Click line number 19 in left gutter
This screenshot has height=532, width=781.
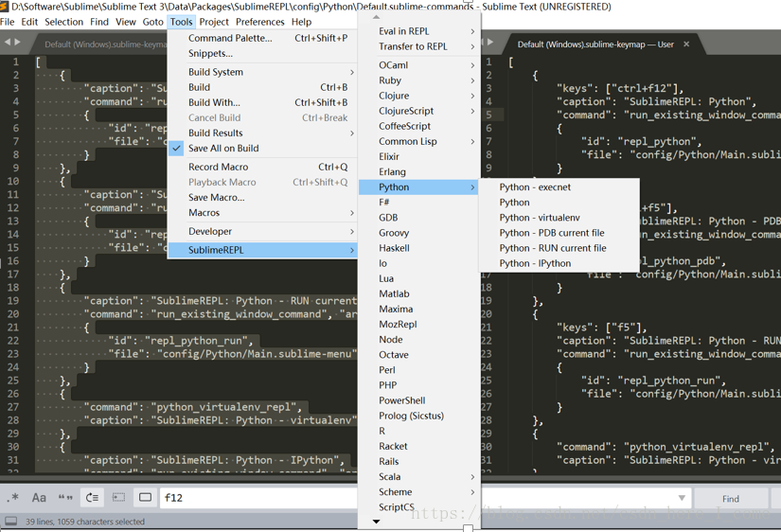click(x=13, y=301)
